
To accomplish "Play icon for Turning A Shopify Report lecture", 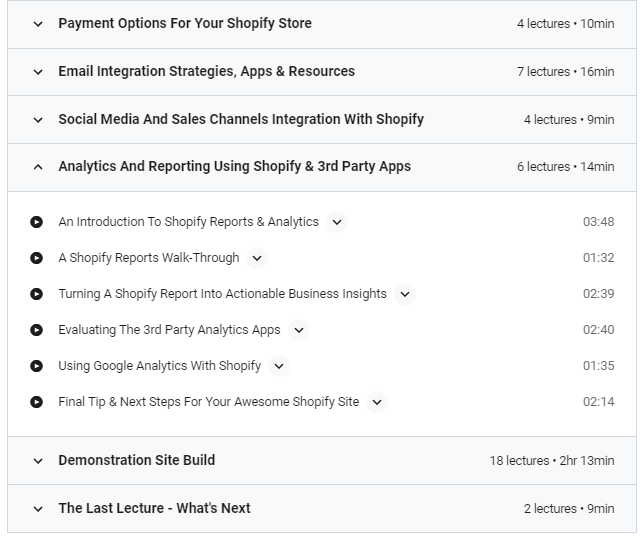I will [37, 294].
